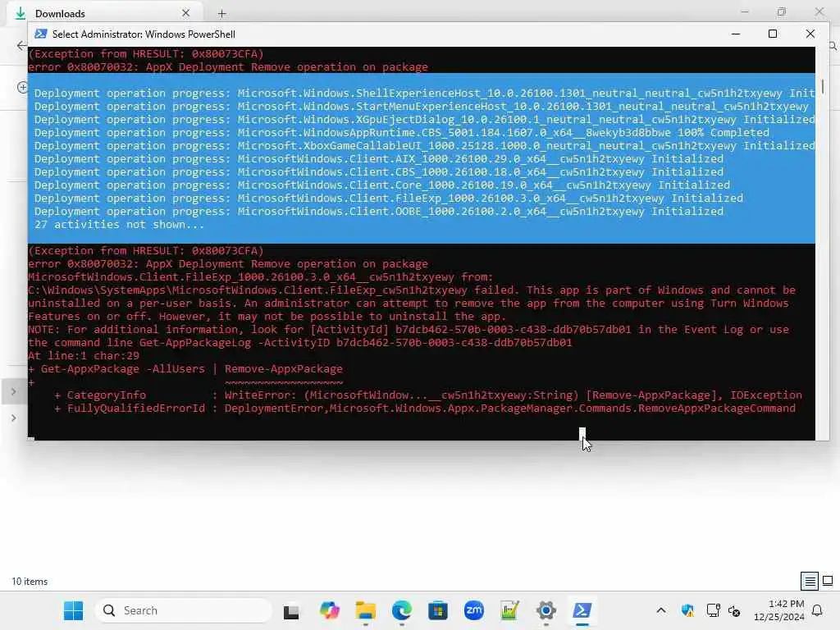Click File Explorer New plus button
Image resolution: width=840 pixels, height=630 pixels.
(22, 87)
